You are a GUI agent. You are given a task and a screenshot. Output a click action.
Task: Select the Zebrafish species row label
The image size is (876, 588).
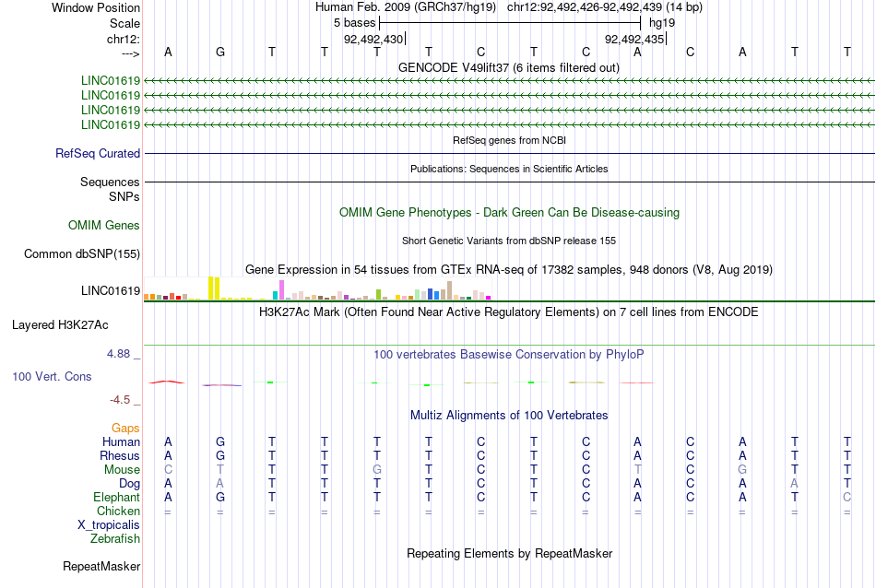pyautogui.click(x=115, y=539)
